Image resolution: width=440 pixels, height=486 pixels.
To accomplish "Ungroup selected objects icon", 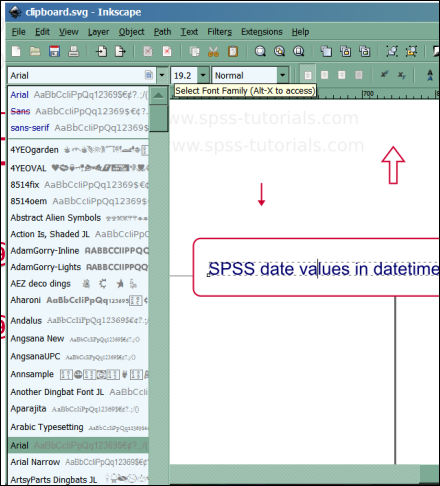I will point(411,51).
